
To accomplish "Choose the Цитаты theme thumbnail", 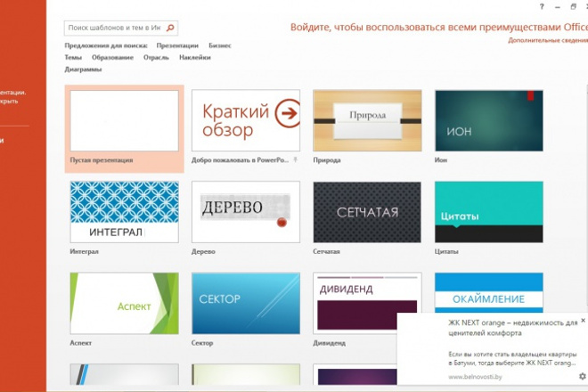I will pos(488,212).
